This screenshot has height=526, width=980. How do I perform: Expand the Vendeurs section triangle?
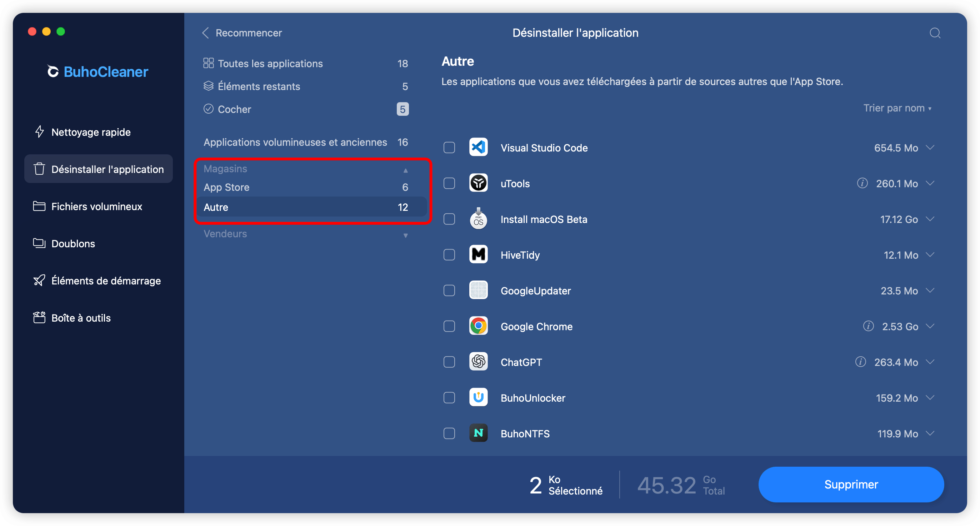click(406, 235)
